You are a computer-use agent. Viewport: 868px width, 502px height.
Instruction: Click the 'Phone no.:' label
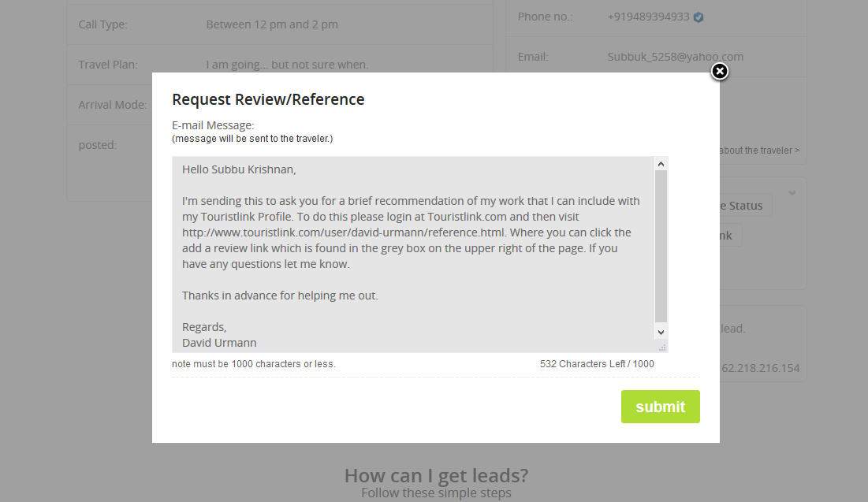pyautogui.click(x=546, y=17)
